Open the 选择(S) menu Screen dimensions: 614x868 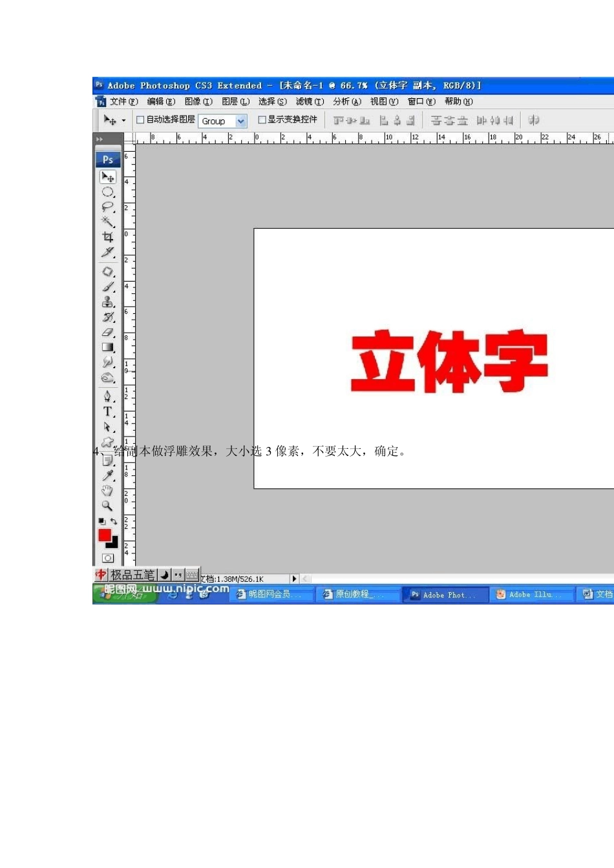(x=273, y=101)
